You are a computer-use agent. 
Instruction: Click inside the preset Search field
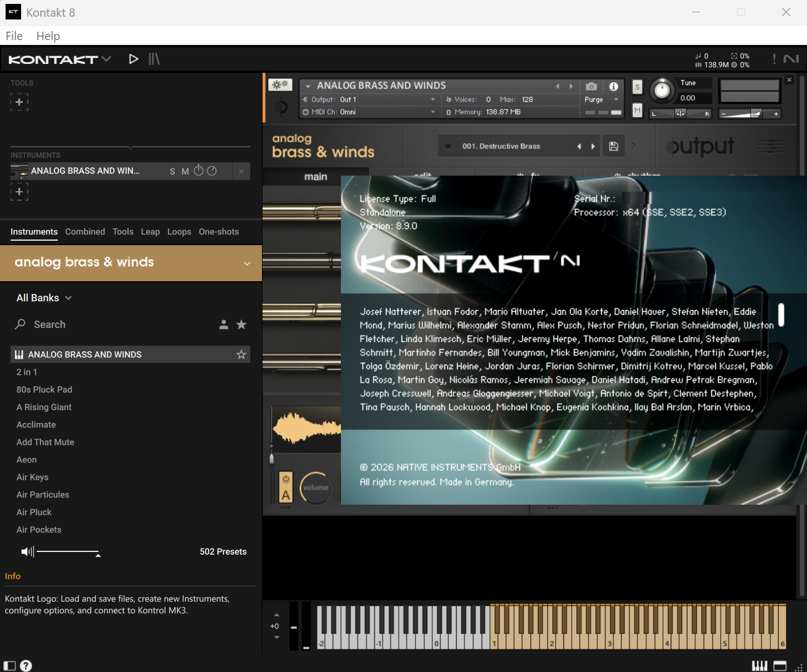click(83, 324)
